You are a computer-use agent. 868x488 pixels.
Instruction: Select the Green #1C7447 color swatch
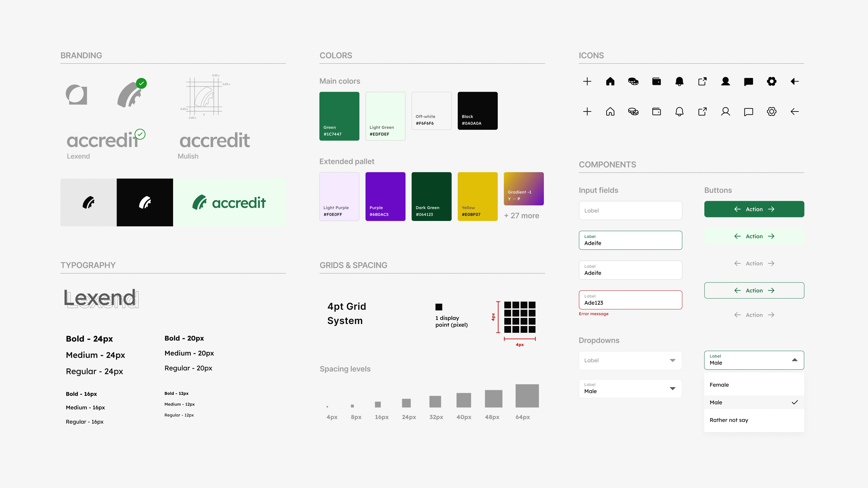coord(339,116)
